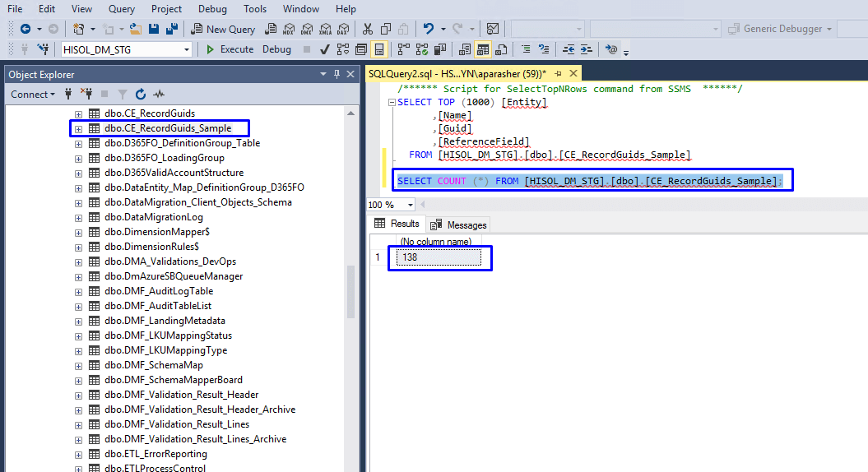868x472 pixels.
Task: Switch to the Messages tab
Action: point(459,224)
